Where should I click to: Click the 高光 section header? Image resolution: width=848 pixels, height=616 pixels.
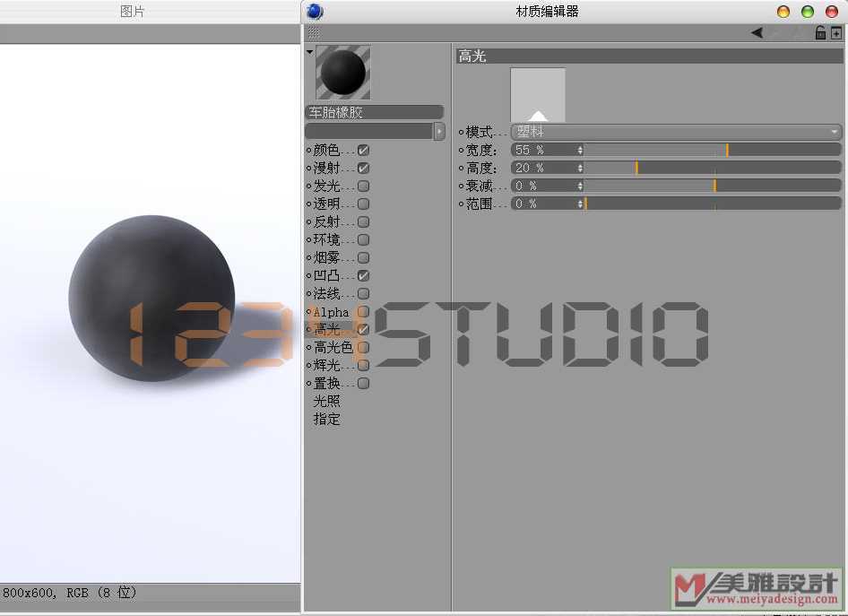click(649, 56)
